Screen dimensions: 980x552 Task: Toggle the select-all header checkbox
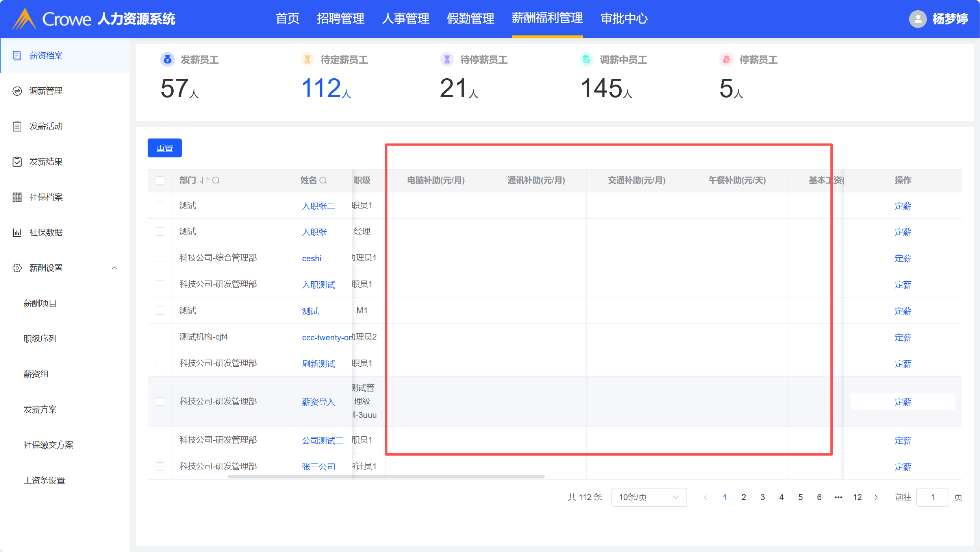160,181
